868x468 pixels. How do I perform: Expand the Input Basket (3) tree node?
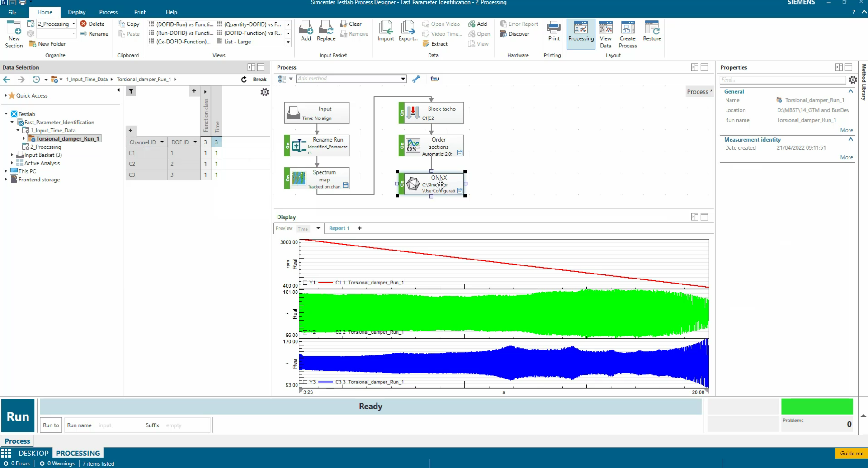[12, 155]
